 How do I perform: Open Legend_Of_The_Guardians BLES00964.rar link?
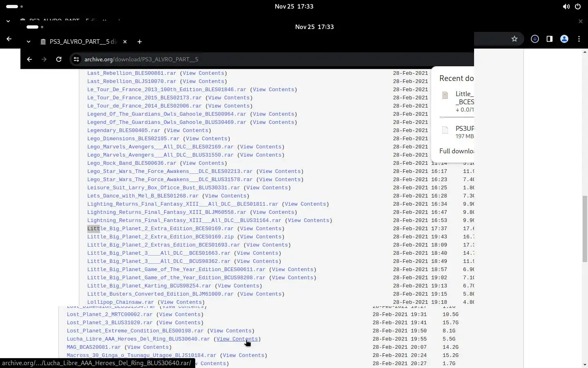pos(167,114)
